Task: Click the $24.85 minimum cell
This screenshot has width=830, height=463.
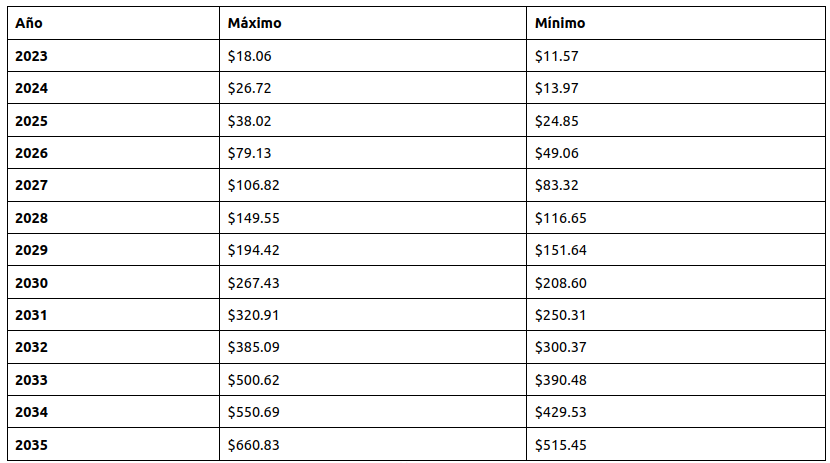Action: 557,121
